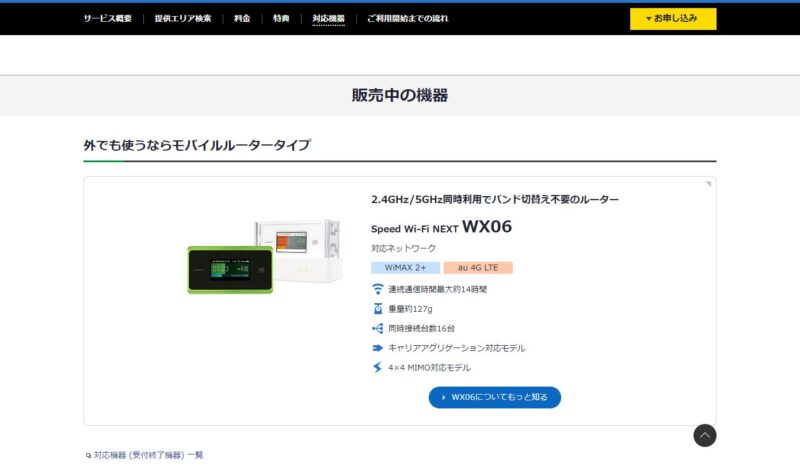Click the scroll-to-top arrow circle icon
The height and width of the screenshot is (470, 800).
(x=705, y=435)
